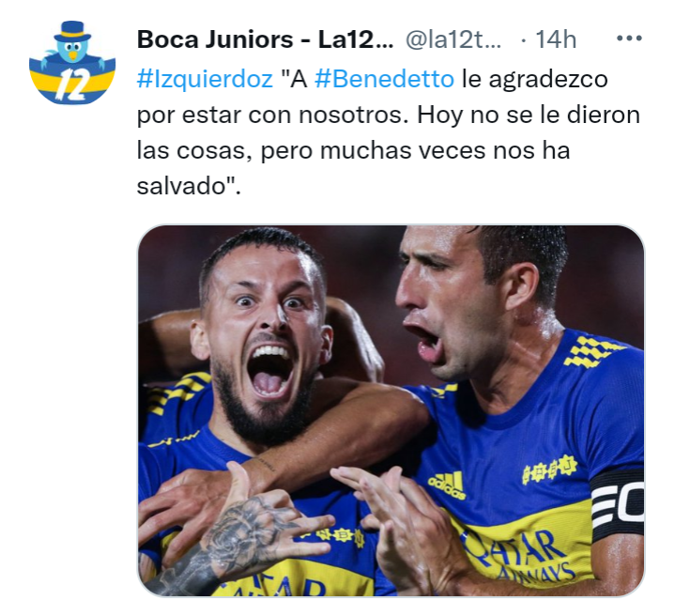675x616 pixels.
Task: Open the Boca Juniors - La12 display name
Action: click(x=265, y=39)
